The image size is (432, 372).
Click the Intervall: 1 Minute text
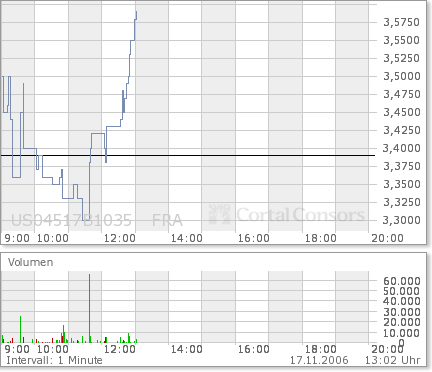(54, 361)
